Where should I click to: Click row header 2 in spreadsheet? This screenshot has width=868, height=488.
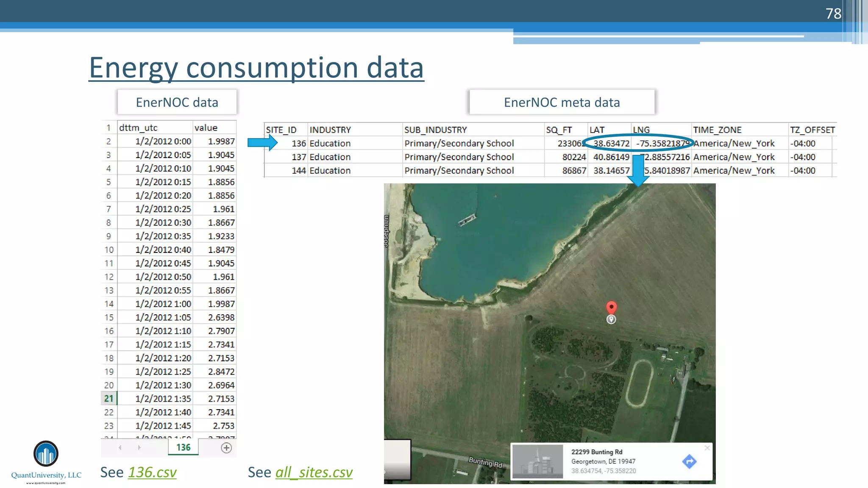(109, 141)
